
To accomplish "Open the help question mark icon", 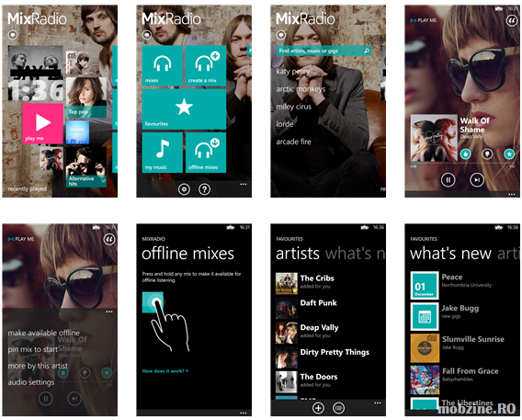I will click(204, 189).
